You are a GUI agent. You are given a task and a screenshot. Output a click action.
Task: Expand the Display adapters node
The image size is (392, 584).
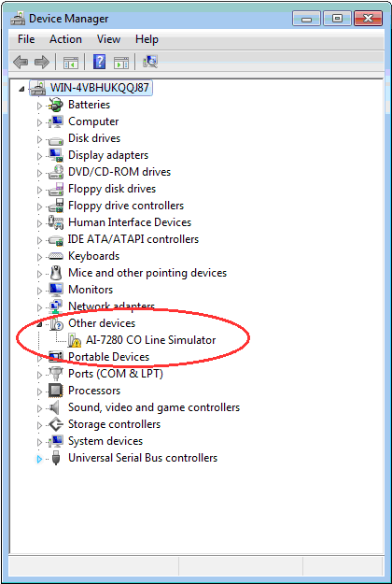click(x=39, y=156)
